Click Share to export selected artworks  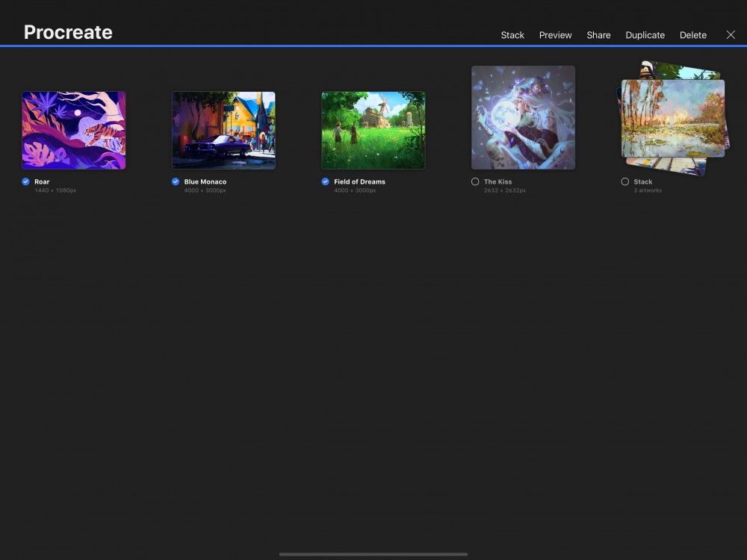598,34
